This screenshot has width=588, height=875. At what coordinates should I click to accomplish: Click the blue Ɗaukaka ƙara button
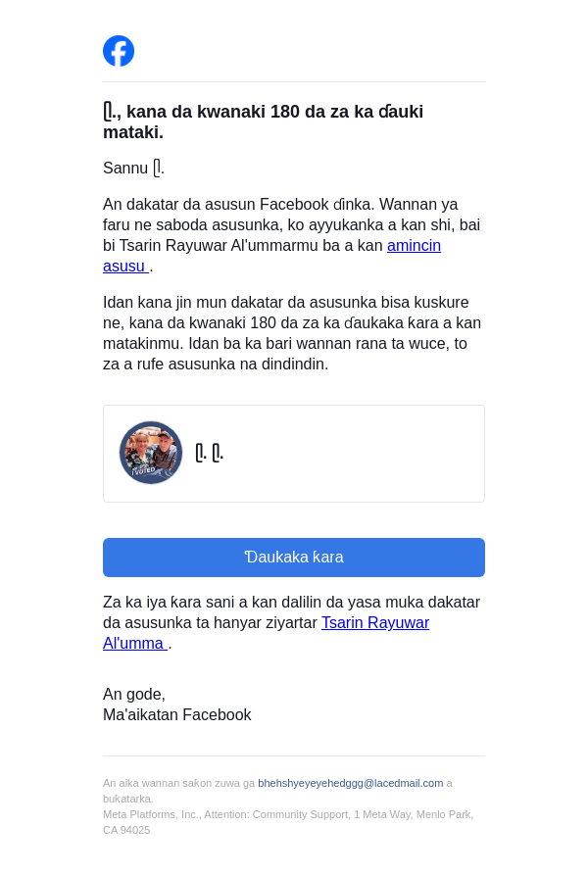tap(293, 558)
